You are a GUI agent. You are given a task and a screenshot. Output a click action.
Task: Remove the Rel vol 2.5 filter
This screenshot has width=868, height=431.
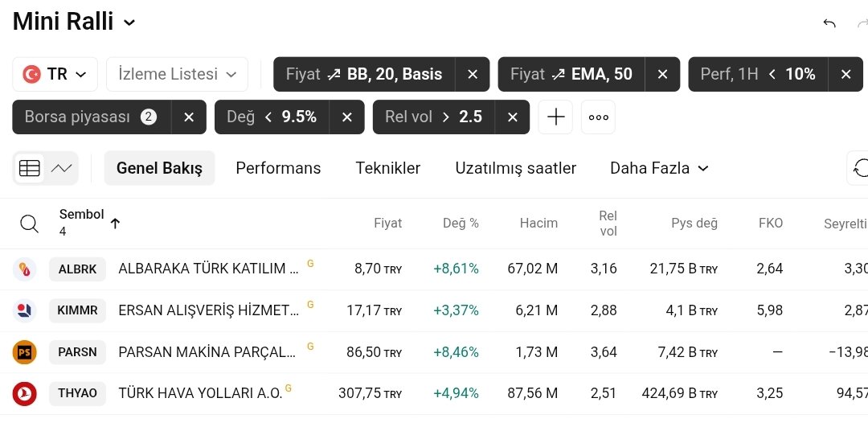pos(513,117)
